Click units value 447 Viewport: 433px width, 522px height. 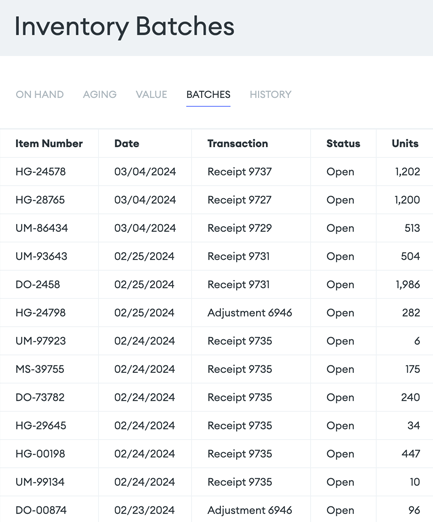point(411,454)
